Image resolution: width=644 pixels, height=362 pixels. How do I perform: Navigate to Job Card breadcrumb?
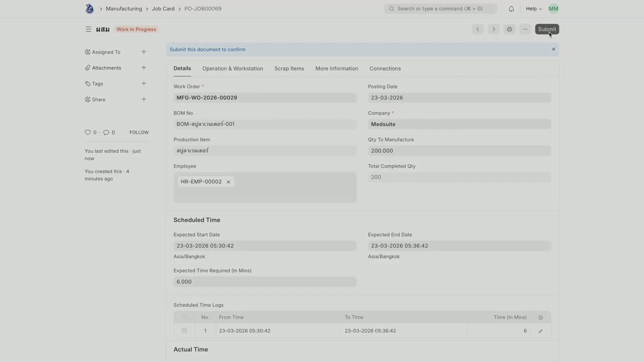coord(163,9)
